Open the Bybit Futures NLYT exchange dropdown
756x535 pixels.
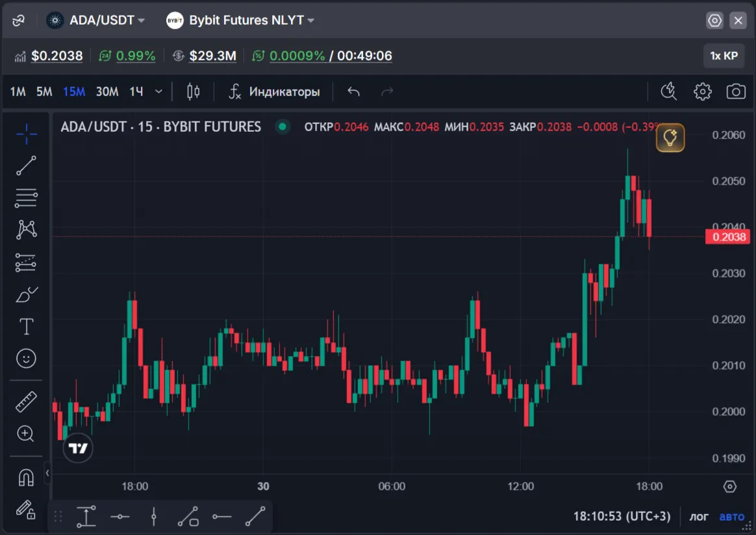240,20
